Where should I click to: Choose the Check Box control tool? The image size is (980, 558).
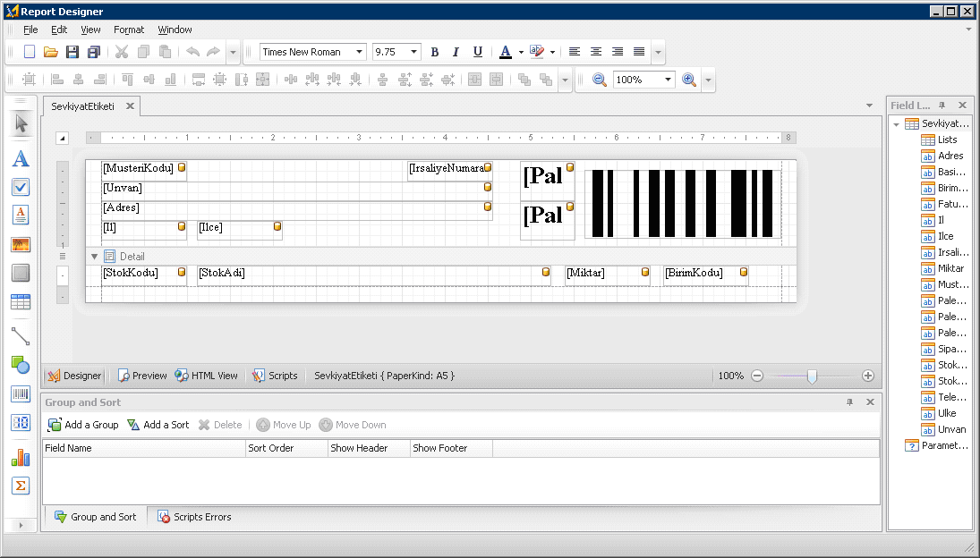[21, 187]
